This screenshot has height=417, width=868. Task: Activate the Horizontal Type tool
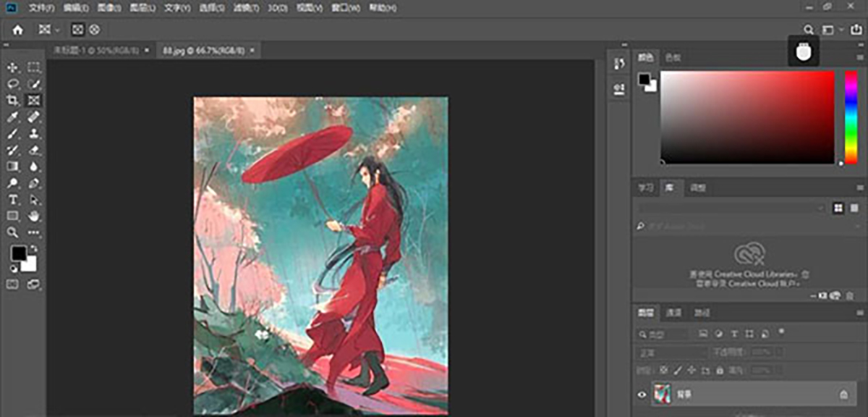coord(12,199)
